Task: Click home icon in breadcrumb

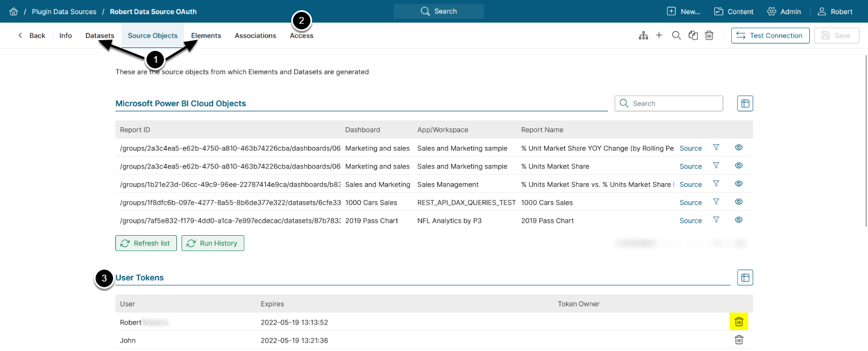Action: point(14,11)
